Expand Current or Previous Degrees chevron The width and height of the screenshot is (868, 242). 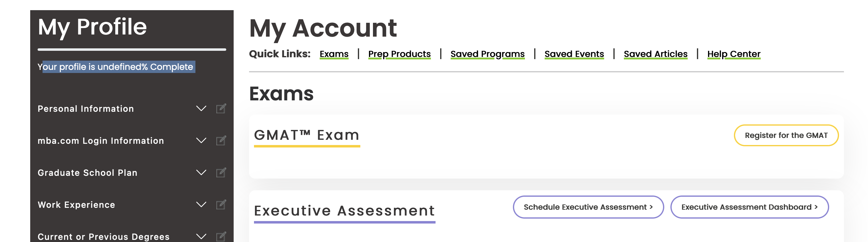(201, 236)
